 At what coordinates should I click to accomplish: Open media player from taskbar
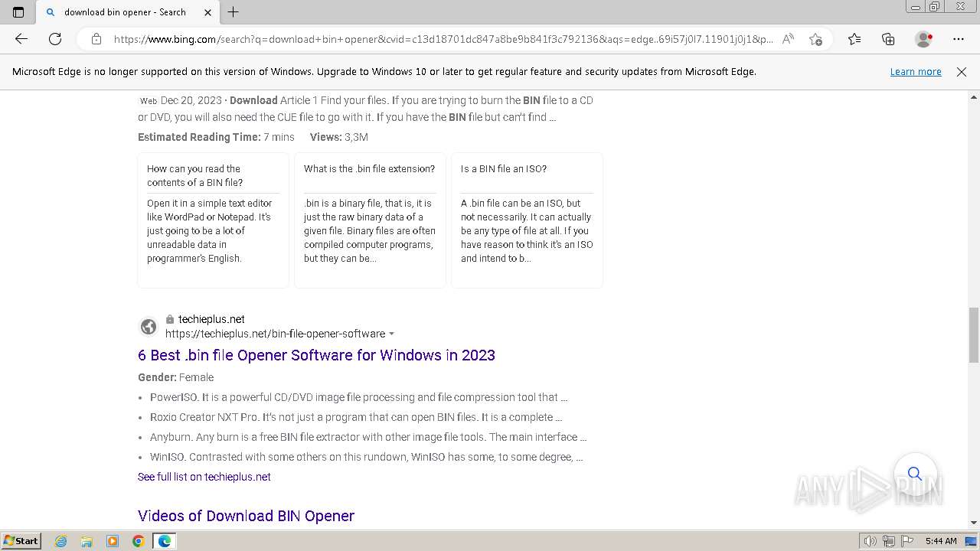113,541
